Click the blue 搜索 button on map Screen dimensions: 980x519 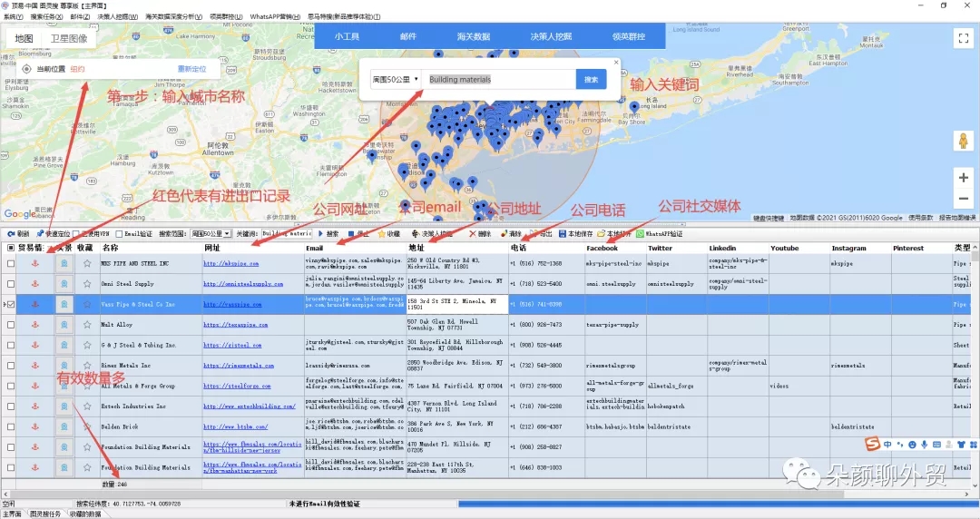[591, 80]
